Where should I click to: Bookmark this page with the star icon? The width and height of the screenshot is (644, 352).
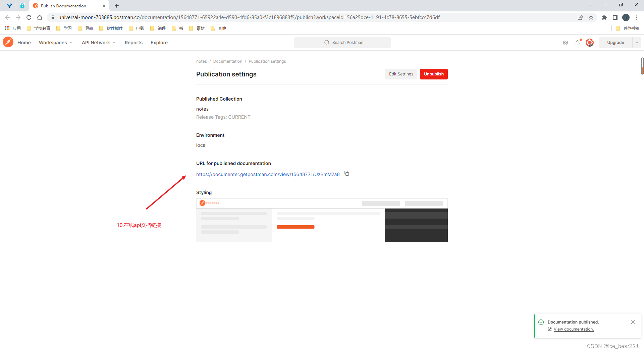coord(591,17)
